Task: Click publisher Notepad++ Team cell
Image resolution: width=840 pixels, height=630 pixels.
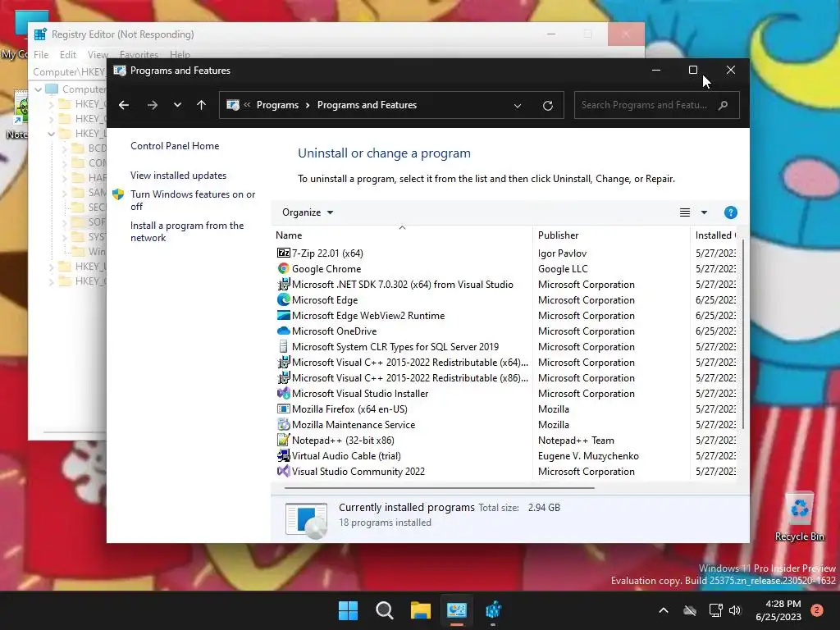Action: tap(576, 440)
